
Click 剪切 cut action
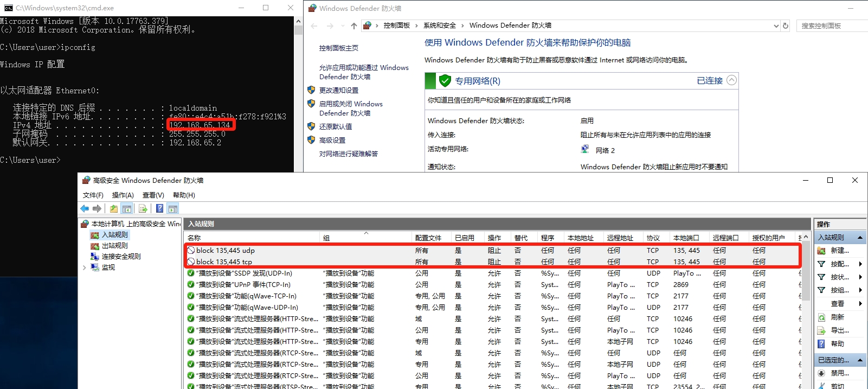[837, 386]
